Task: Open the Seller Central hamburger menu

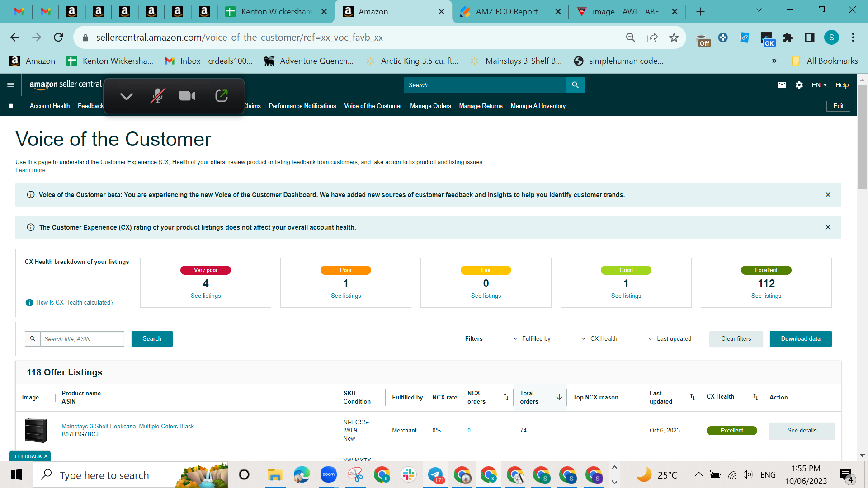Action: coord(11,85)
